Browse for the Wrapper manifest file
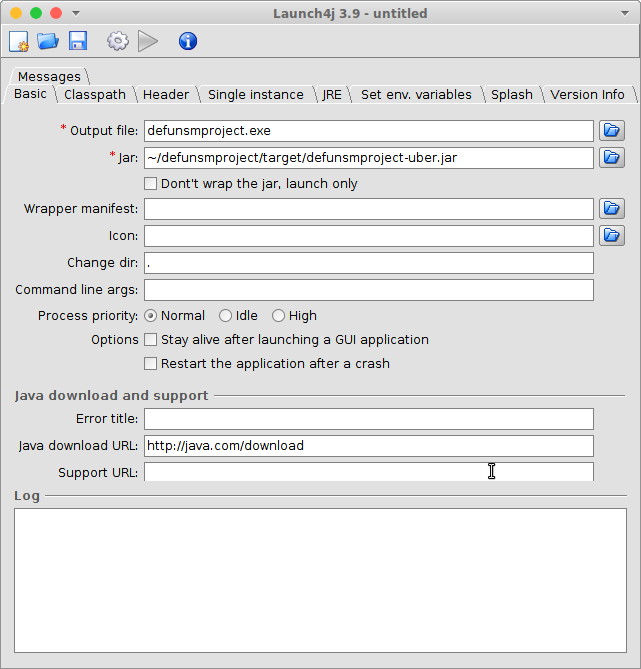Screen dimensions: 641x669 click(x=612, y=209)
